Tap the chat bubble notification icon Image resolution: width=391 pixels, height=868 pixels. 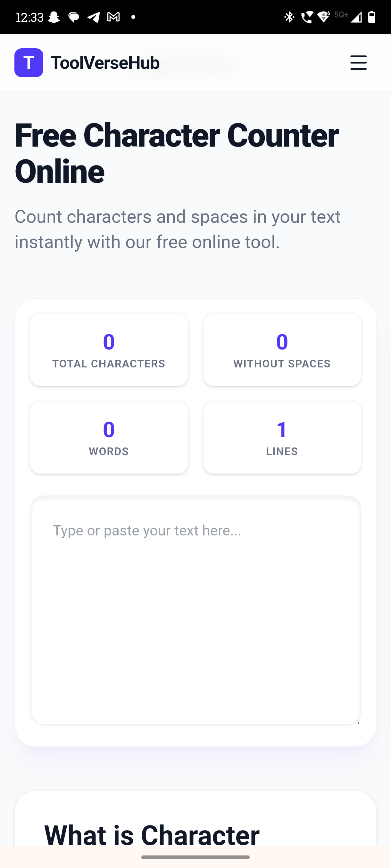tap(73, 17)
